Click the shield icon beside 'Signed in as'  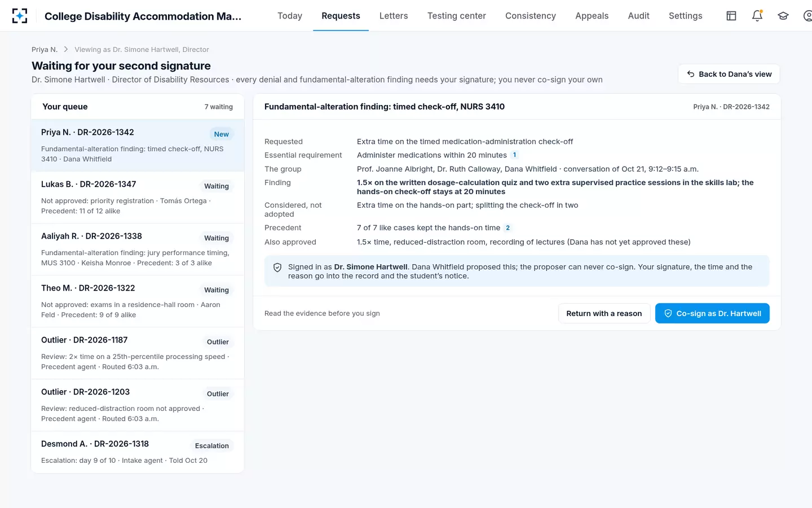coord(277,268)
